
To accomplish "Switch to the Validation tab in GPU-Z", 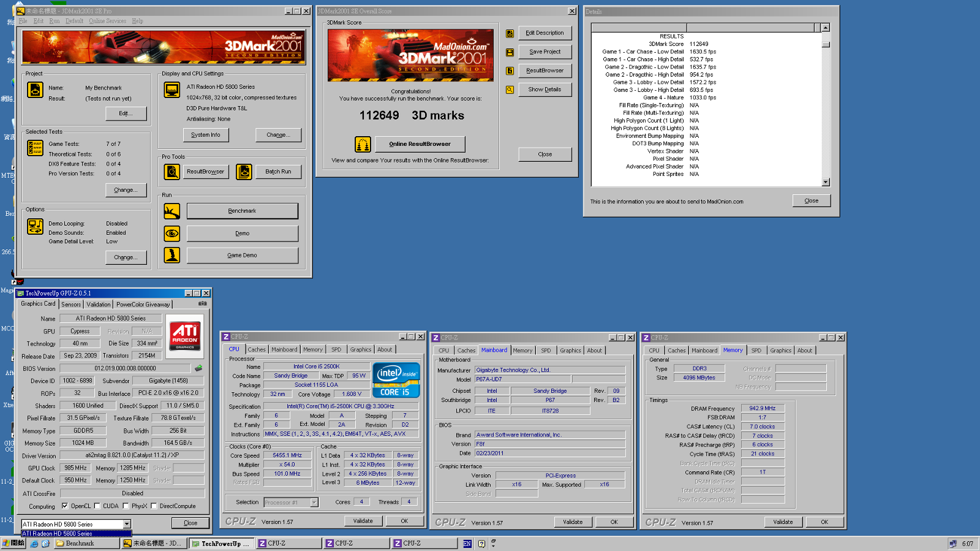I will tap(98, 305).
